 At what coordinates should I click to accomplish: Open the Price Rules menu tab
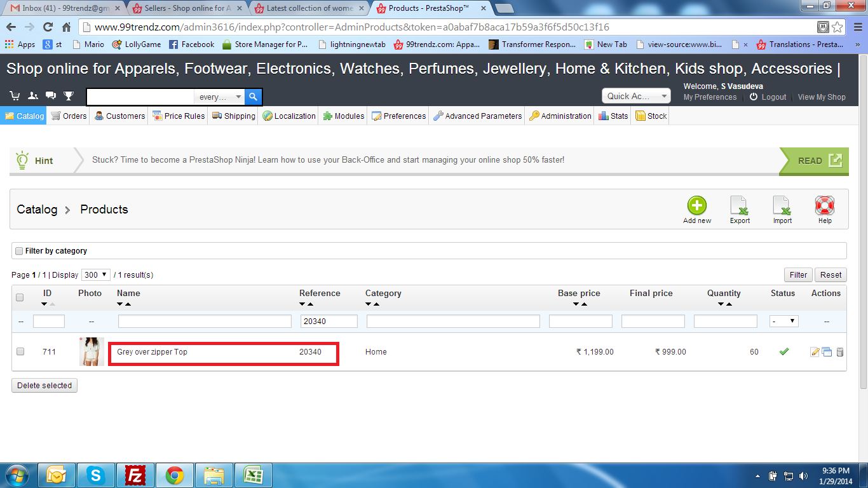[178, 116]
